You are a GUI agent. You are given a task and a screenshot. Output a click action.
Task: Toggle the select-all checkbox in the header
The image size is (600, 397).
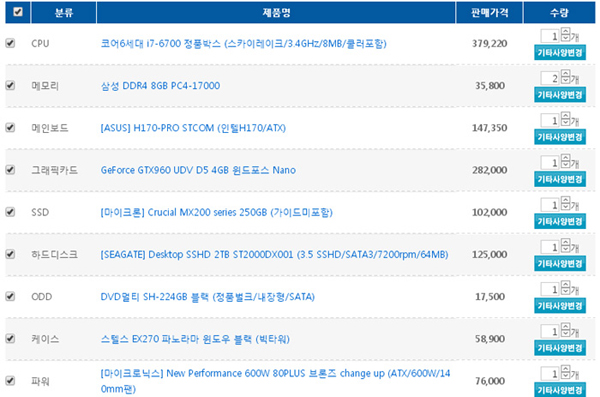click(x=18, y=12)
